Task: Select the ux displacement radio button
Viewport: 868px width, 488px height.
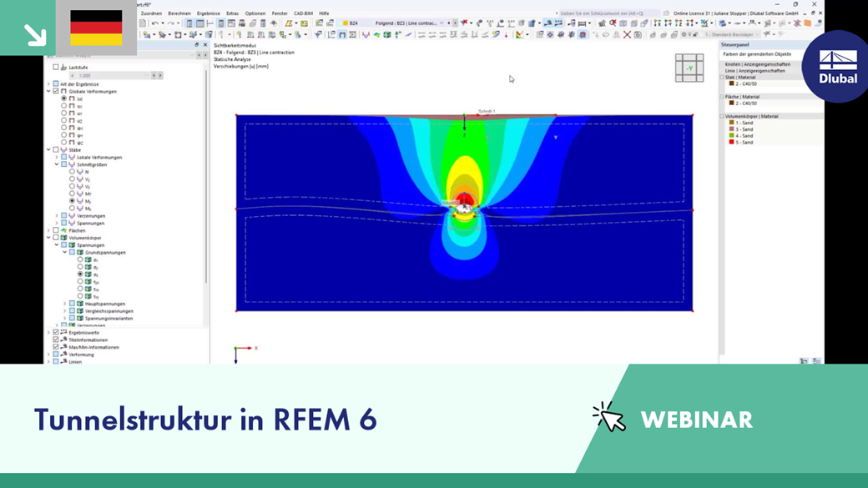Action: point(64,106)
